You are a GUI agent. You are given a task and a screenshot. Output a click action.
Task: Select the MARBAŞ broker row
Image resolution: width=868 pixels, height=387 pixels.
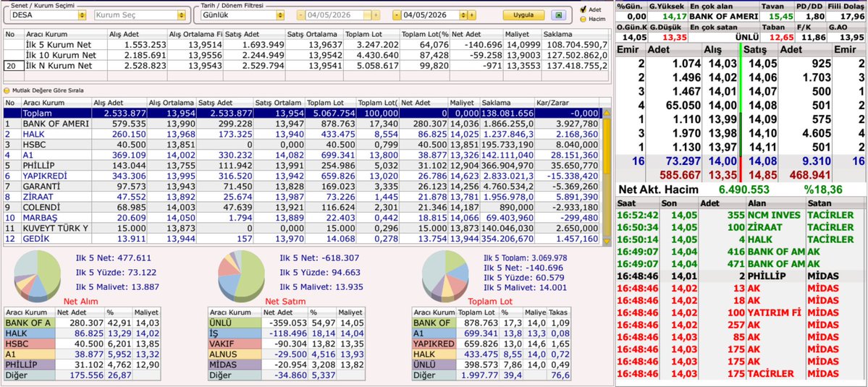click(302, 218)
